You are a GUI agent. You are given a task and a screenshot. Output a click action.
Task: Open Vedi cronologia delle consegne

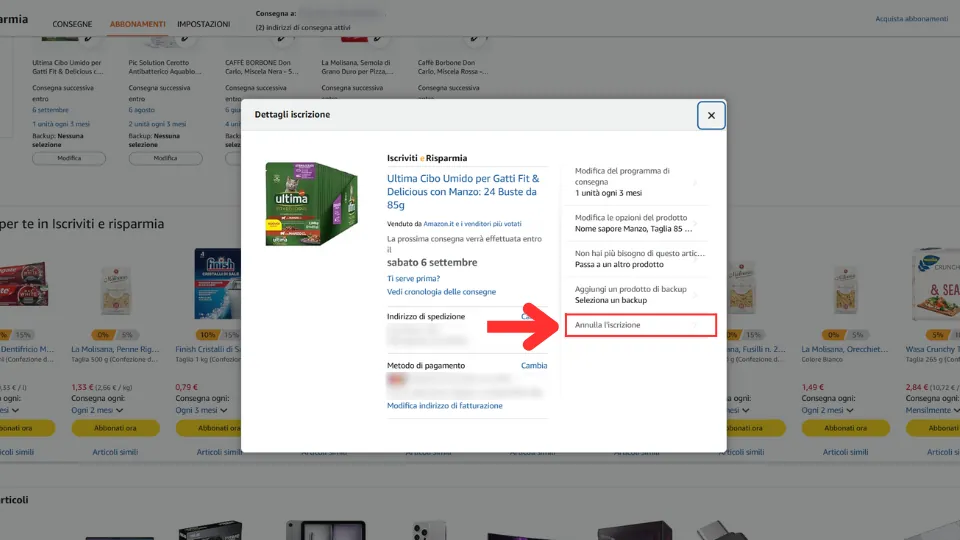pyautogui.click(x=441, y=292)
